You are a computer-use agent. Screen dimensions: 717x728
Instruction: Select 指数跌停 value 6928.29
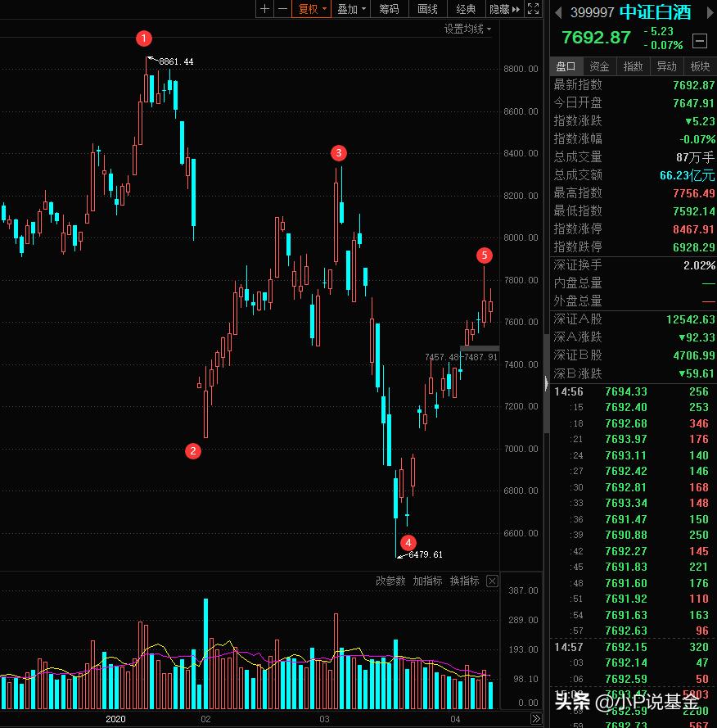(693, 247)
